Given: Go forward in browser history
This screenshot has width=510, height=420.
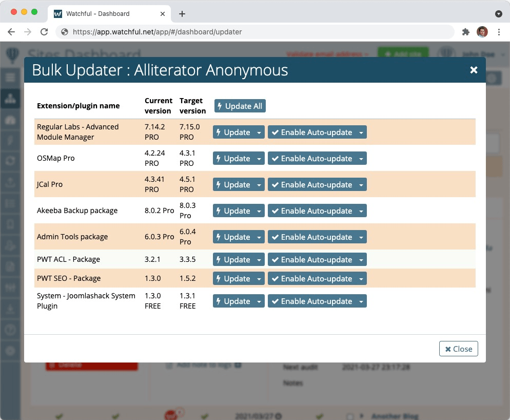Looking at the screenshot, I should 28,32.
